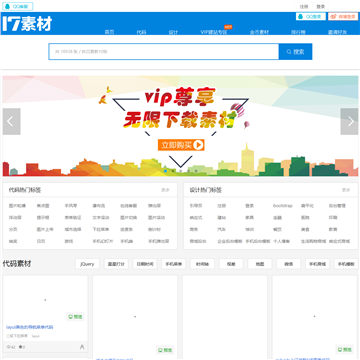
Task: Select the 日期时间 filter button
Action: [145, 264]
